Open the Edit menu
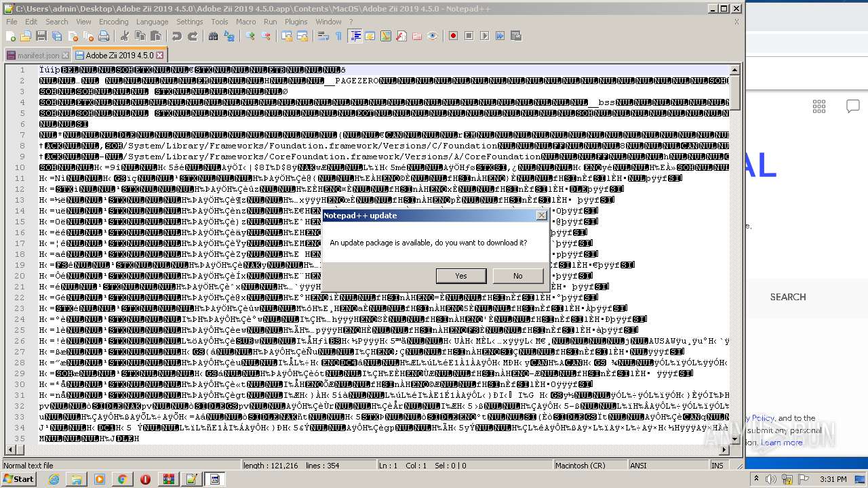Viewport: 868px width, 488px height. [31, 22]
